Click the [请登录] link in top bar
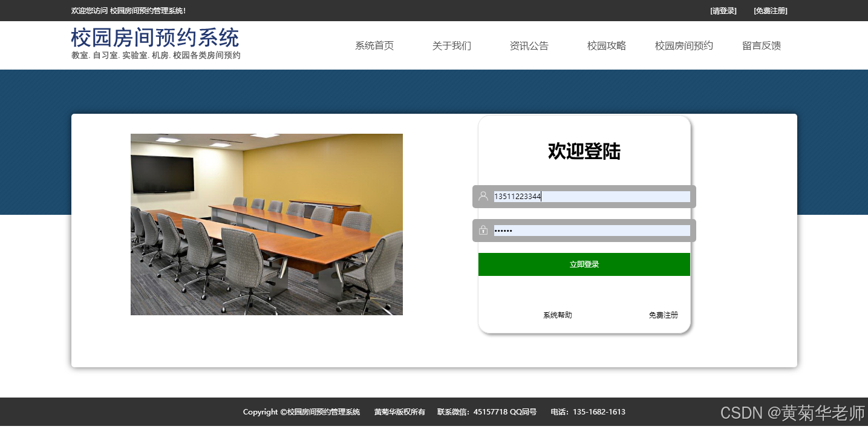Image resolution: width=868 pixels, height=429 pixels. click(x=723, y=11)
